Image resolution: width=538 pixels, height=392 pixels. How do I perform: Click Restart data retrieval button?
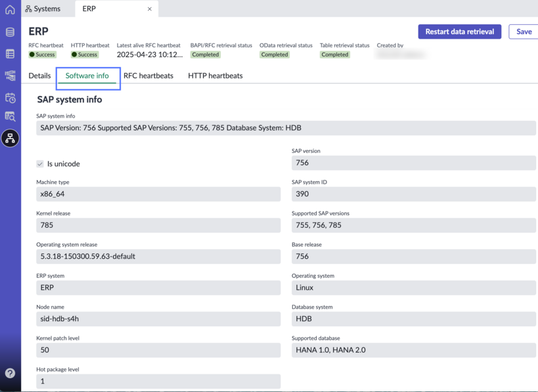point(459,32)
